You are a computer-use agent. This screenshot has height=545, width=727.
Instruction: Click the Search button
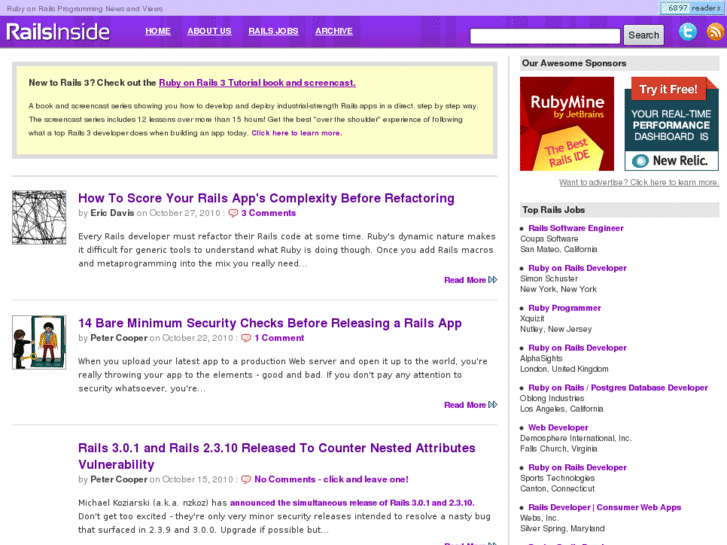(x=644, y=35)
